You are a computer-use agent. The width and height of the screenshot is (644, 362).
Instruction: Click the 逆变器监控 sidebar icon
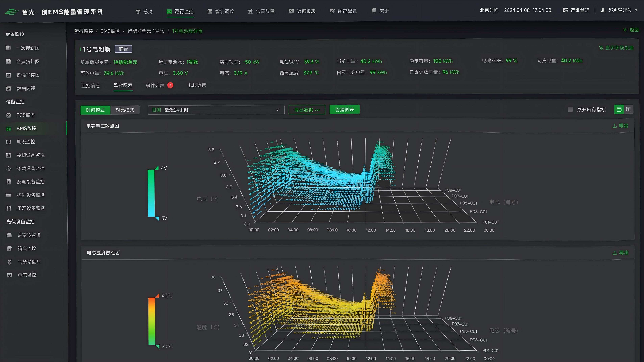[9, 235]
